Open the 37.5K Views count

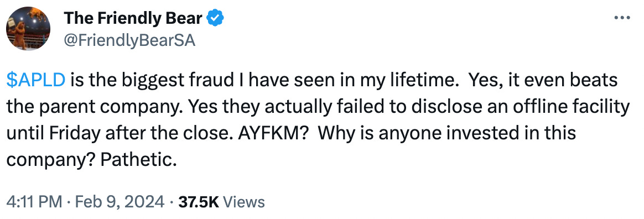coord(220,202)
